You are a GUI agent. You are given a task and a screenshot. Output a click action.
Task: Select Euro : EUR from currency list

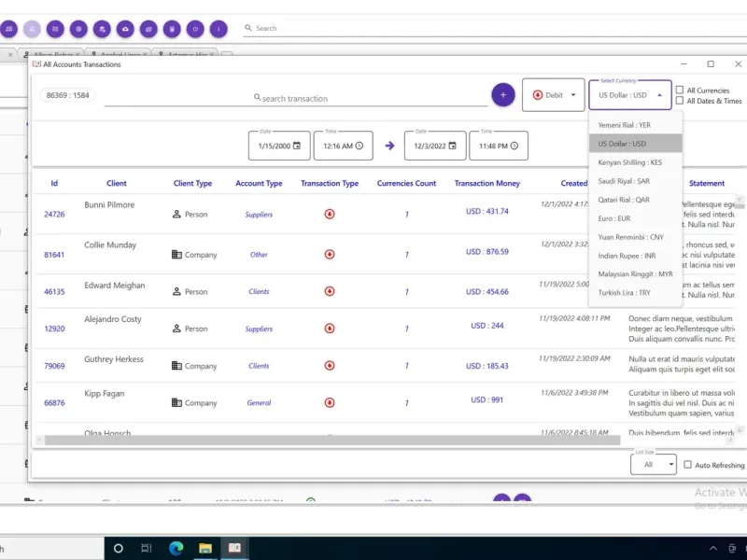pos(614,218)
